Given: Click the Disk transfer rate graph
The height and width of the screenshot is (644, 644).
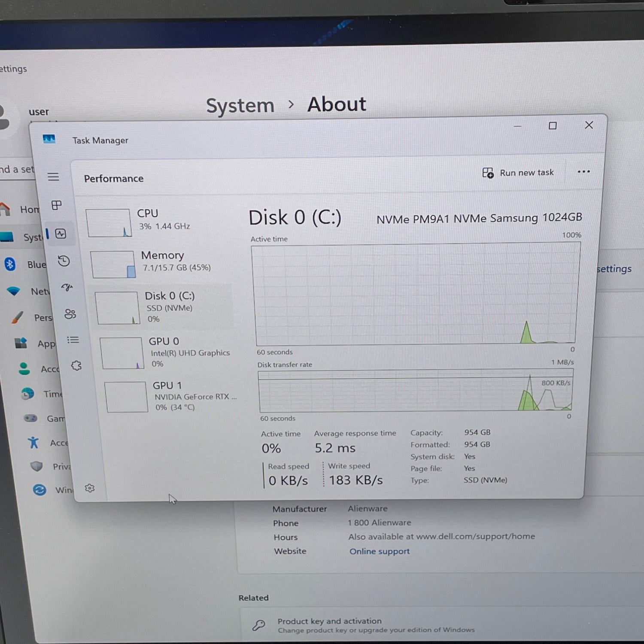Looking at the screenshot, I should point(416,392).
